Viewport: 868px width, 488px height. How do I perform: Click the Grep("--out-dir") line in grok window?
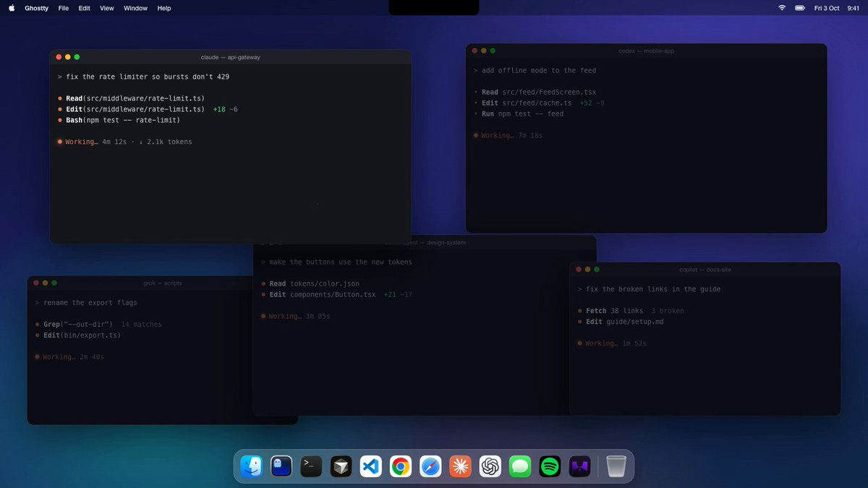tap(77, 325)
